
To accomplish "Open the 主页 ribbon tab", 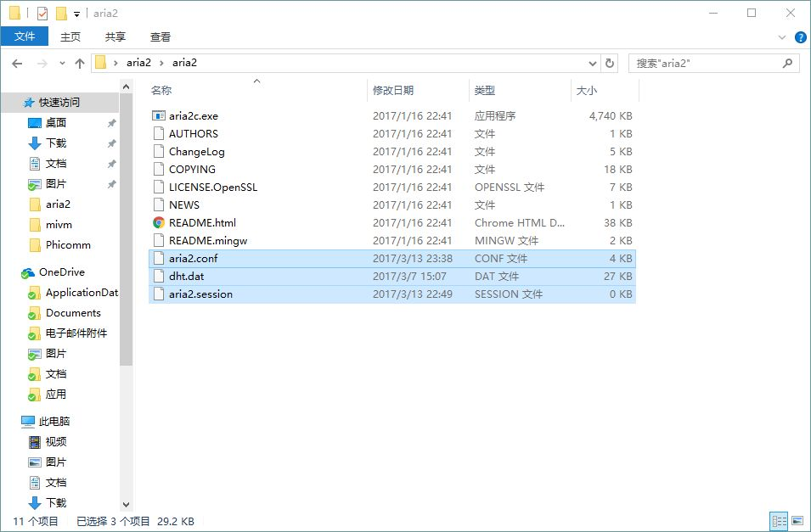I will (70, 36).
